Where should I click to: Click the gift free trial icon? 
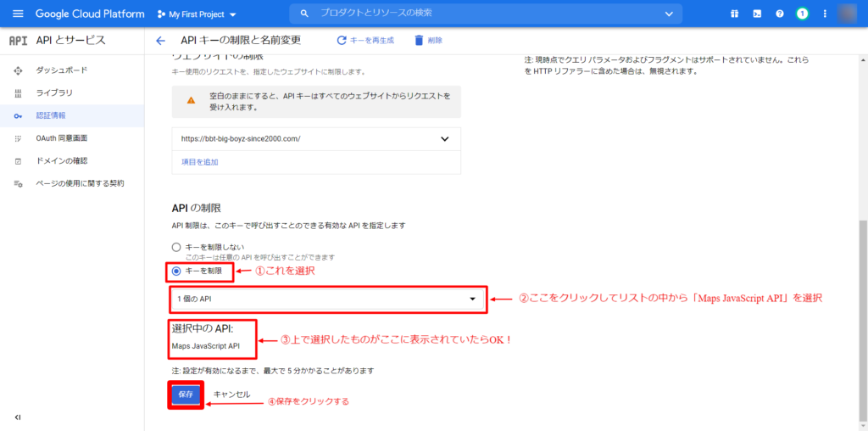(x=735, y=14)
